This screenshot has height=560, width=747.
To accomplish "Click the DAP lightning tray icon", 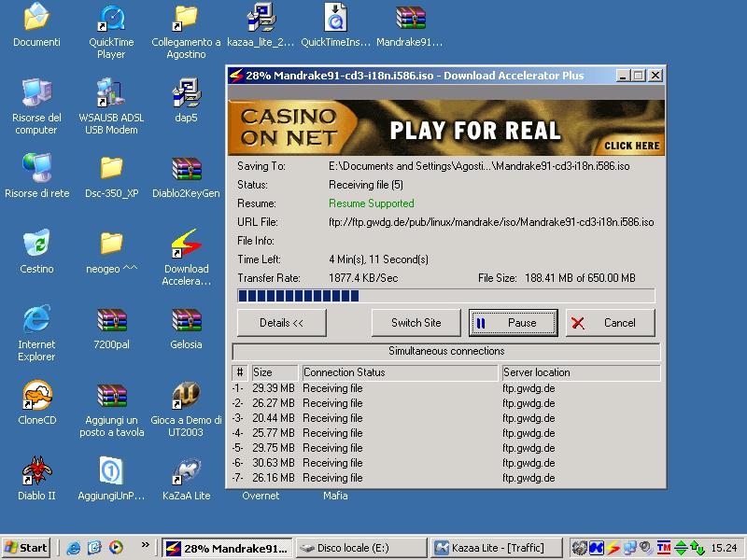I will pyautogui.click(x=613, y=548).
